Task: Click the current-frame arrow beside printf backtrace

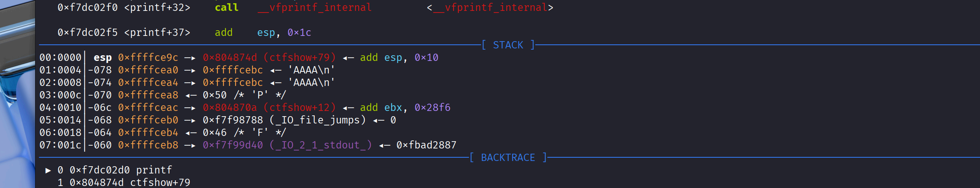Action: point(48,170)
